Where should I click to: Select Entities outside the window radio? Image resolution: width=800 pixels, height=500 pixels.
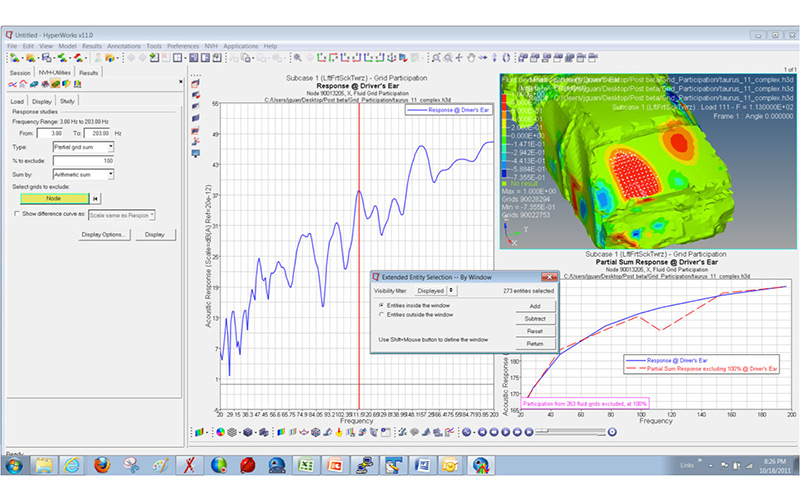click(x=381, y=315)
